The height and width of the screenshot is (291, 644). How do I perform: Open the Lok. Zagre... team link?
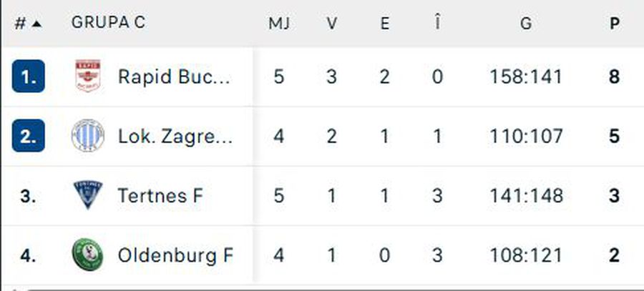(x=175, y=136)
